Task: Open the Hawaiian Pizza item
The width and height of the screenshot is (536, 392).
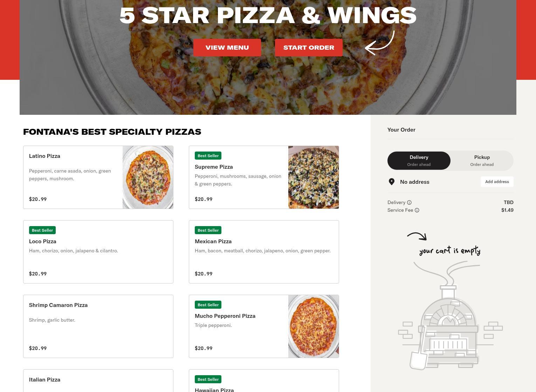Action: pyautogui.click(x=264, y=381)
